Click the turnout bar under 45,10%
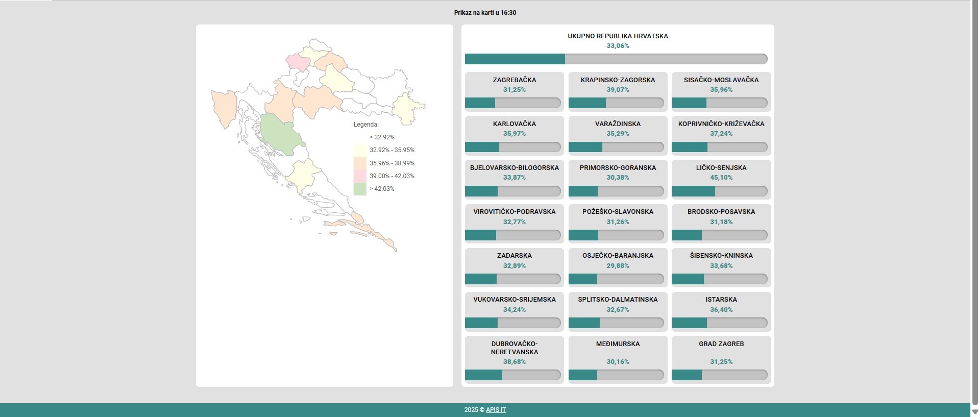 coord(720,191)
